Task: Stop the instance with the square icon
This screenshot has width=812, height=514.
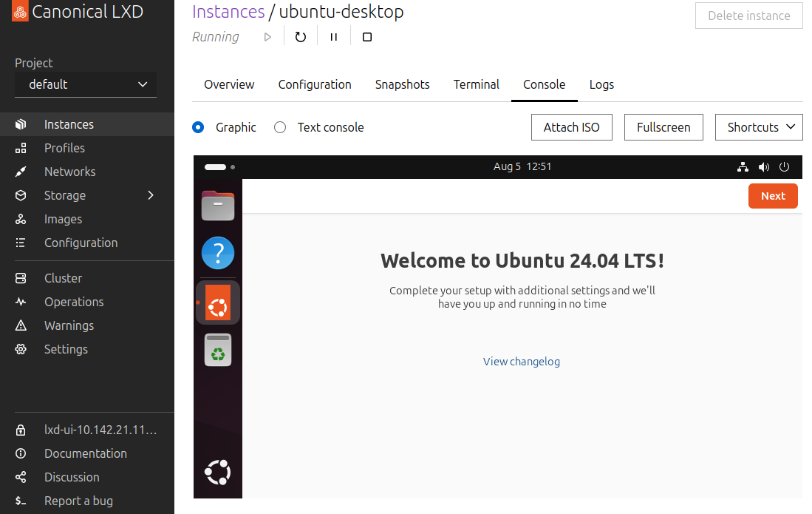Action: [367, 37]
